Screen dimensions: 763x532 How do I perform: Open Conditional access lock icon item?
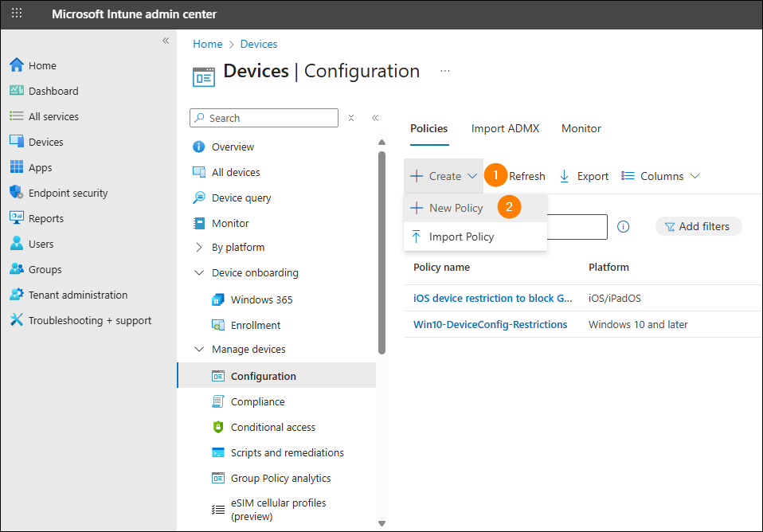tap(218, 427)
